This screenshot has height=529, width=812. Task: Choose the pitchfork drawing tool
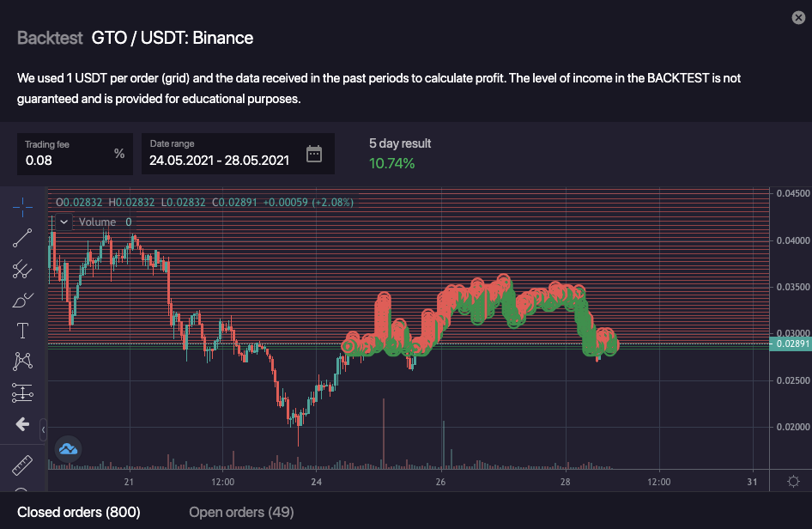(x=23, y=269)
